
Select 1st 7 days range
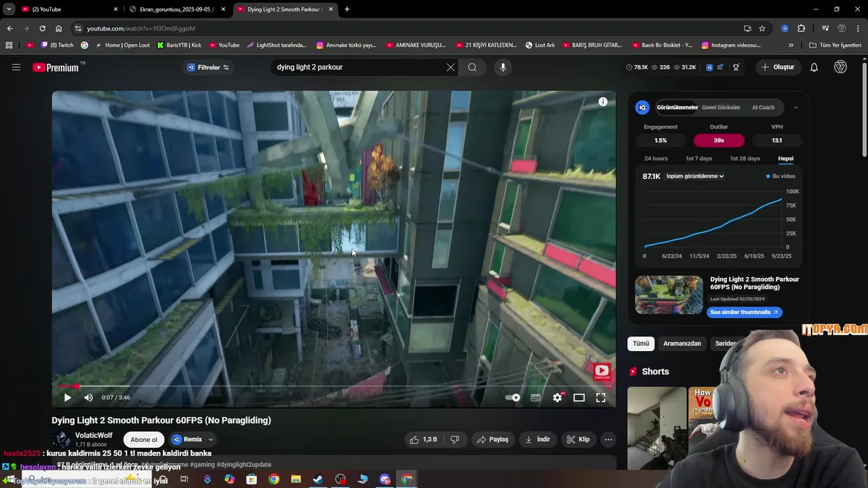pyautogui.click(x=698, y=159)
